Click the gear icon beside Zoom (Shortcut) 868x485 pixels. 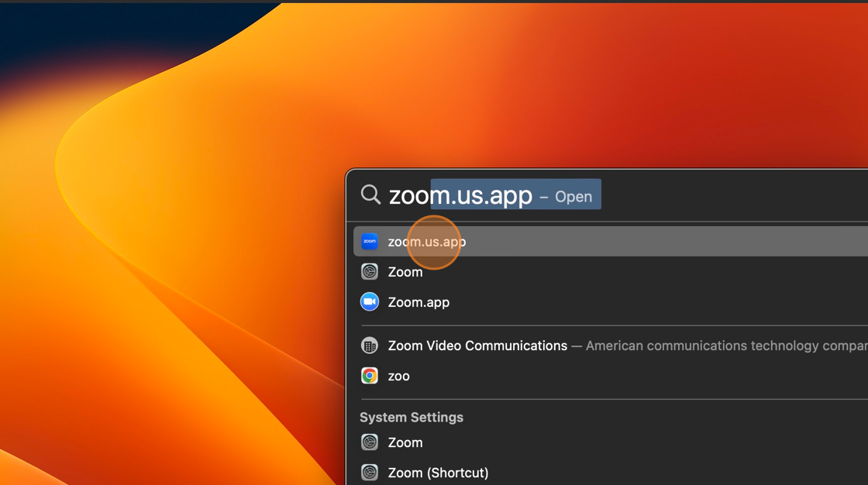point(369,473)
